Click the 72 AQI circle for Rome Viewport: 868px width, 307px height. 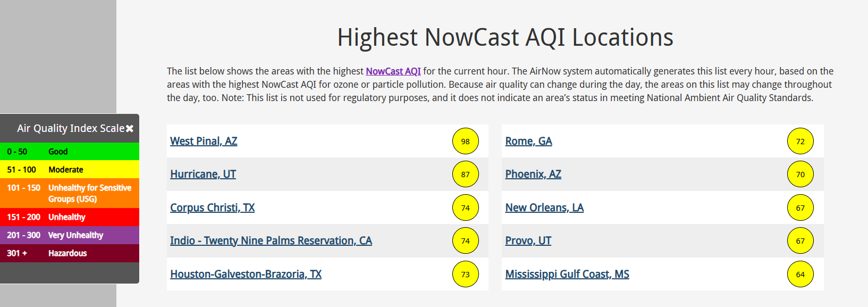pos(800,141)
